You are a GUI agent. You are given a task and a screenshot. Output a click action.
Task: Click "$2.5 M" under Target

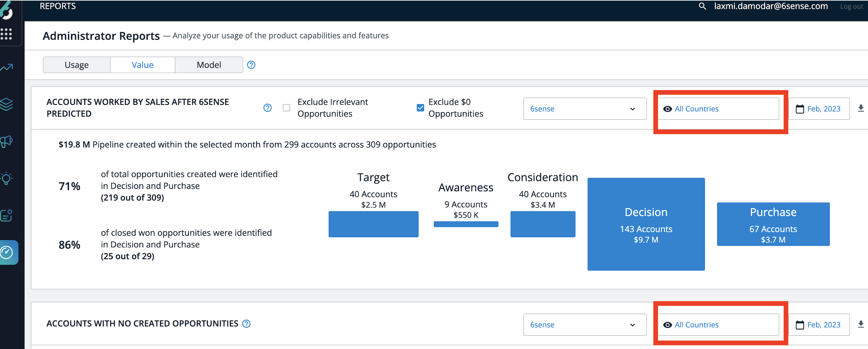(x=373, y=205)
